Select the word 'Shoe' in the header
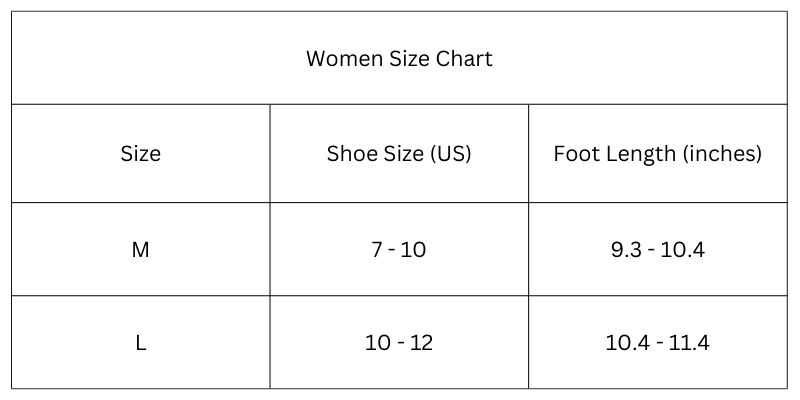This screenshot has height=400, width=800. 350,154
